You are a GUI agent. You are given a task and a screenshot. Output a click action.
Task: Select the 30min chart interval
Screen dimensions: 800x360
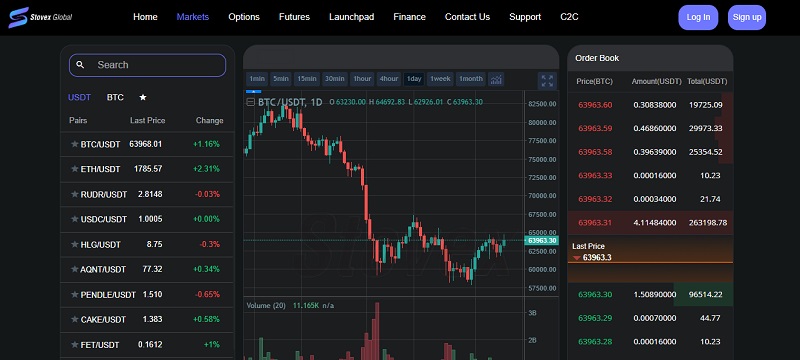[335, 79]
